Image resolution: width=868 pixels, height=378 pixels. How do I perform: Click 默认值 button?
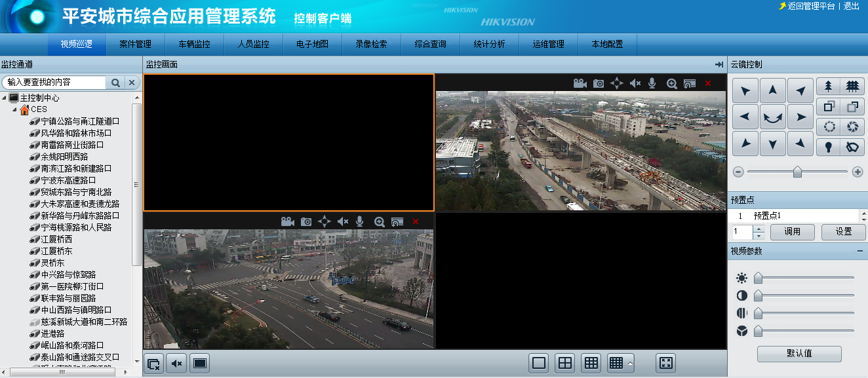[799, 354]
